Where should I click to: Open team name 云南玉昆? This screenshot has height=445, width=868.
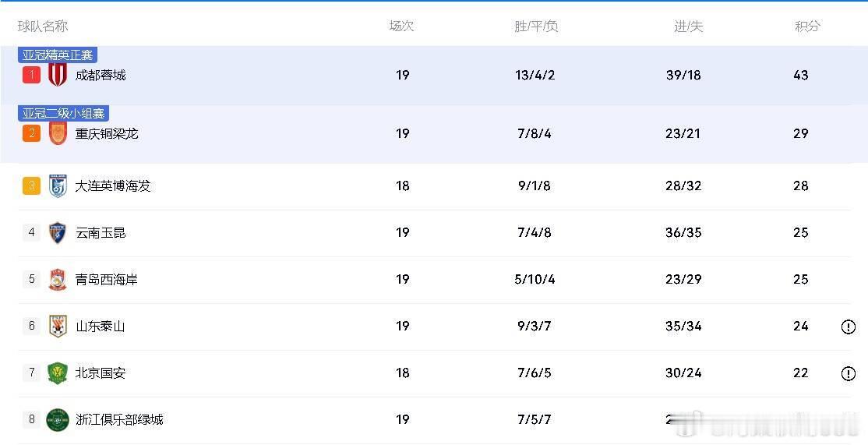[x=101, y=233]
